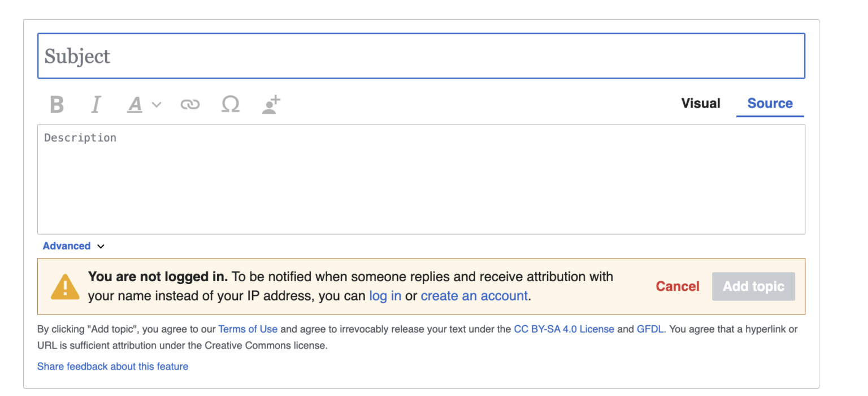The width and height of the screenshot is (868, 396).
Task: Insert a special character
Action: [230, 104]
